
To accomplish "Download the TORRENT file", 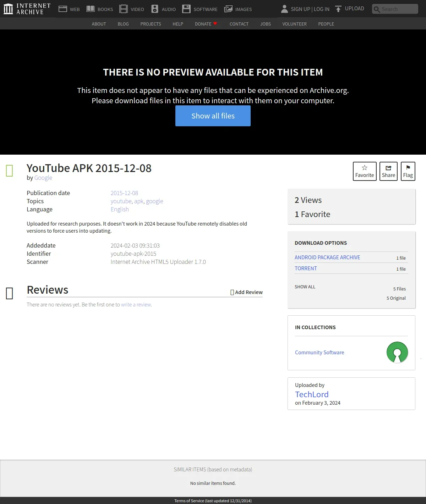I will [x=306, y=268].
